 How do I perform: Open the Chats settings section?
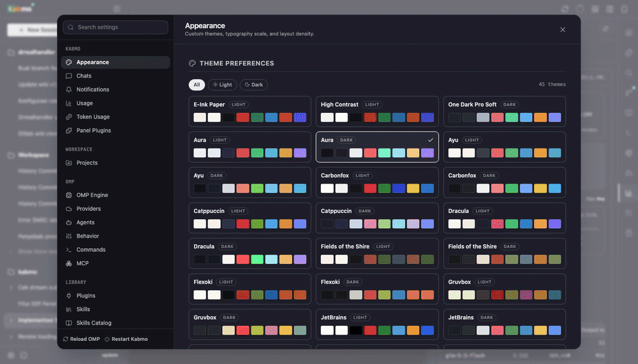[x=115, y=76]
